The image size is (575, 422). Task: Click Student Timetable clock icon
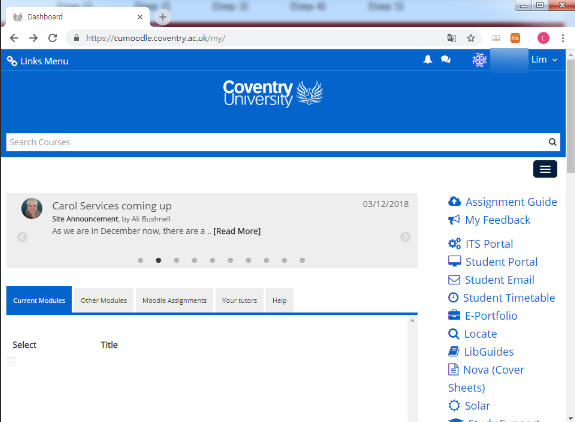tap(453, 297)
